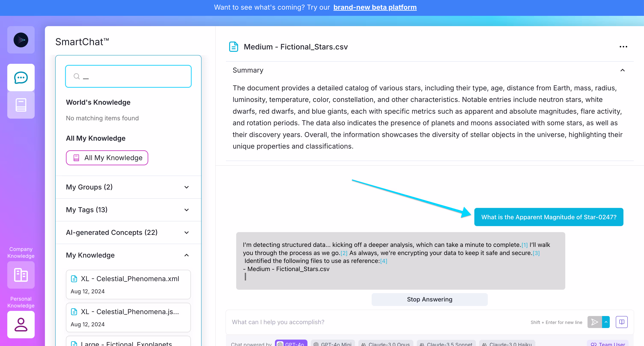Click the Medium - Fictional_Stars.csv title

pyautogui.click(x=296, y=47)
